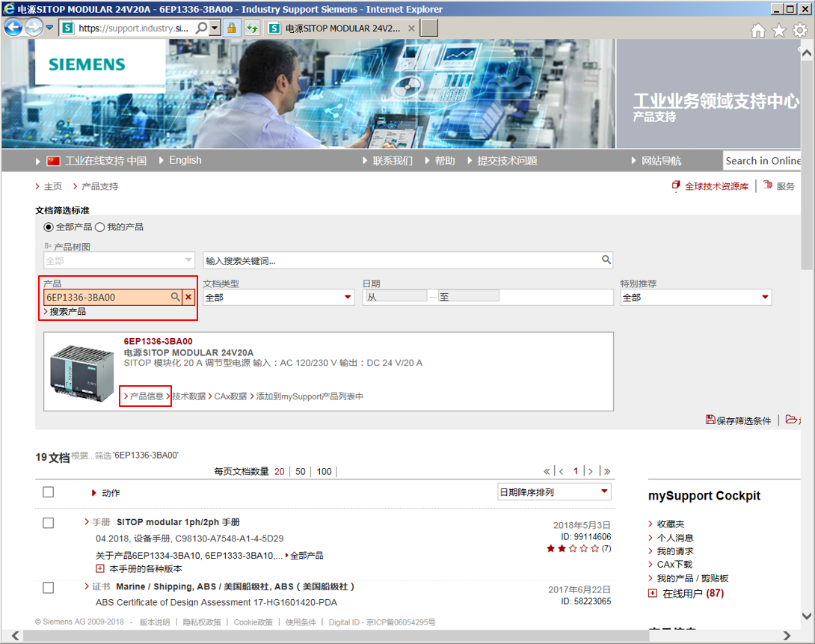Open 帮助 menu item

(x=445, y=161)
